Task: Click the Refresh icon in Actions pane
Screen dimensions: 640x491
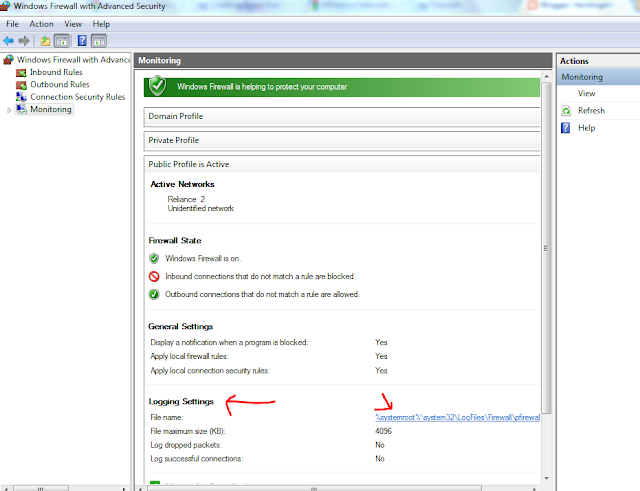Action: click(x=566, y=111)
